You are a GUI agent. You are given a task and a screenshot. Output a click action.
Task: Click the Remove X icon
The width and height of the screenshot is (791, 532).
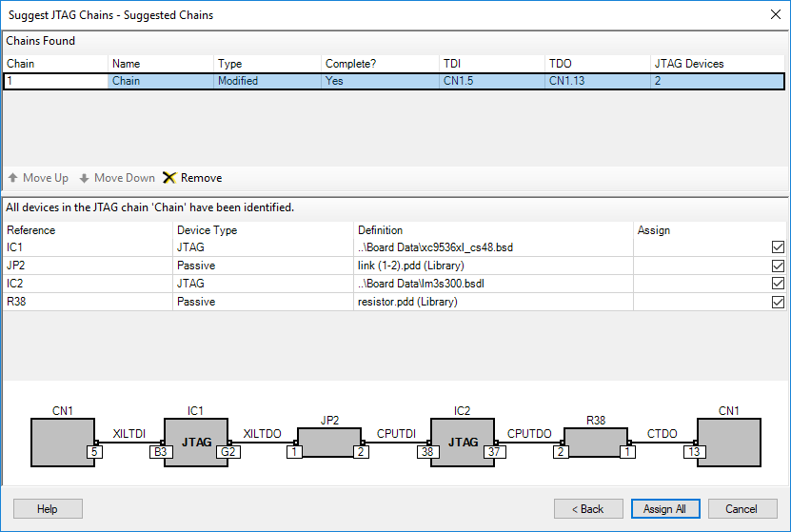169,178
